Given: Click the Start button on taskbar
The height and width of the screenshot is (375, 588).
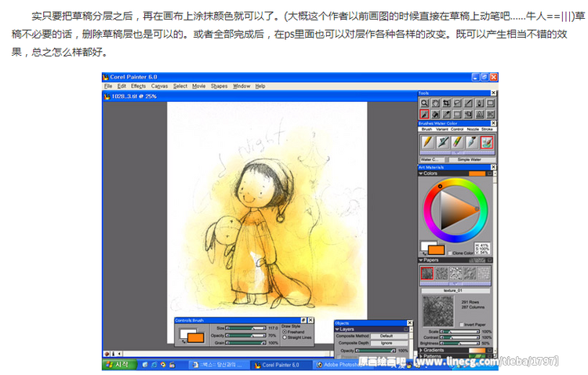Looking at the screenshot, I should point(118,365).
